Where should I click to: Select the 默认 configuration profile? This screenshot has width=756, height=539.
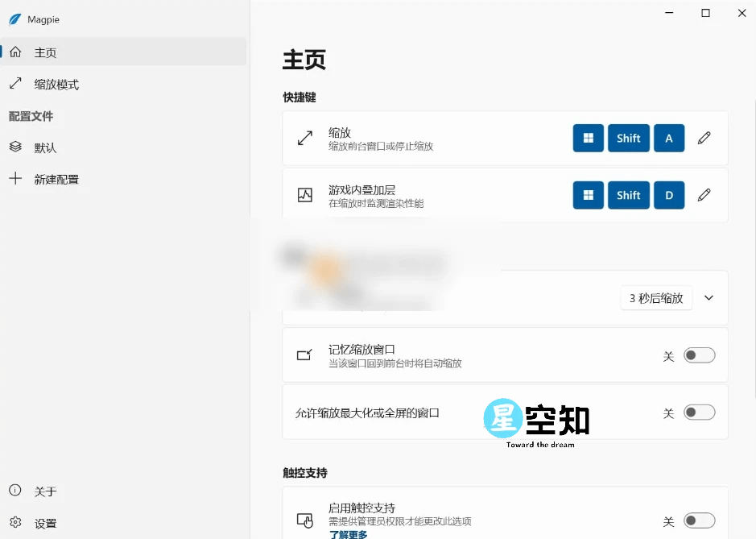coord(44,147)
